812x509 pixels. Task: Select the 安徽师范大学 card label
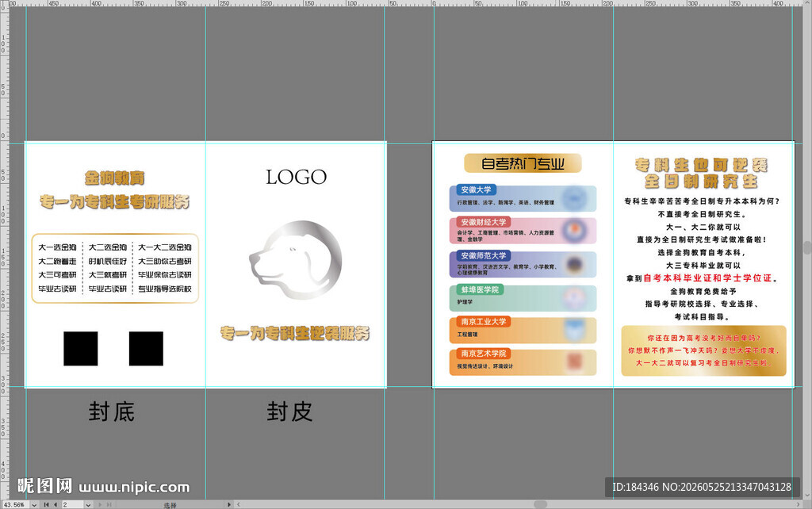484,256
